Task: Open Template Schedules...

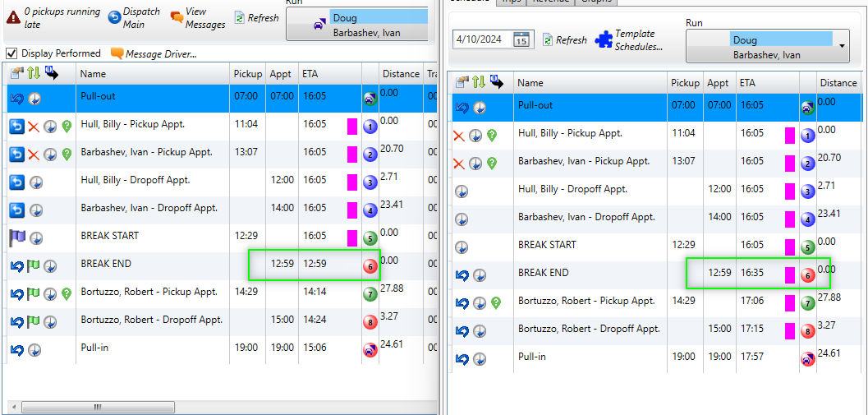Action: 629,40
